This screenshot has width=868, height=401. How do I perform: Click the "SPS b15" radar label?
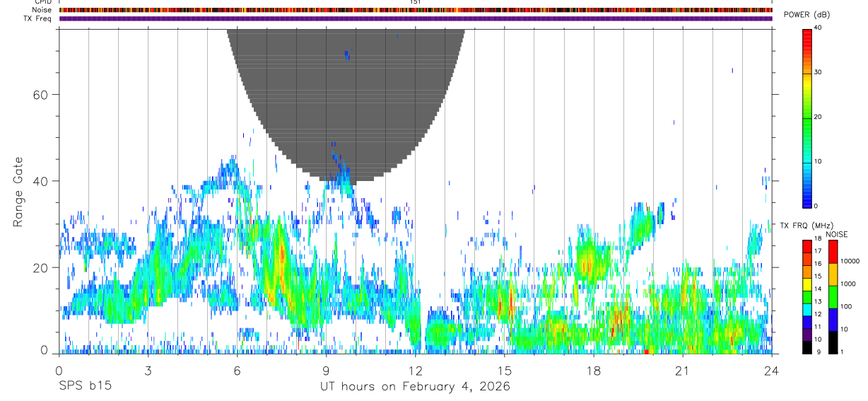[85, 387]
